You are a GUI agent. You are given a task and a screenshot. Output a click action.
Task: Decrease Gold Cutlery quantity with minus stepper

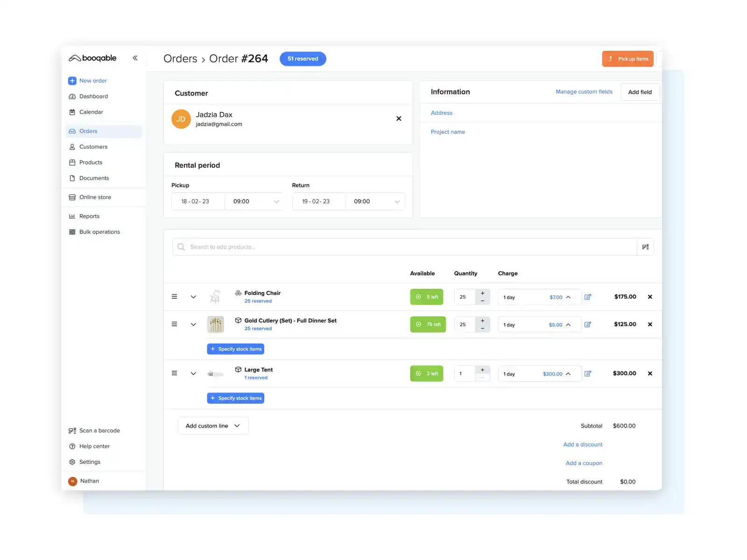tap(482, 329)
